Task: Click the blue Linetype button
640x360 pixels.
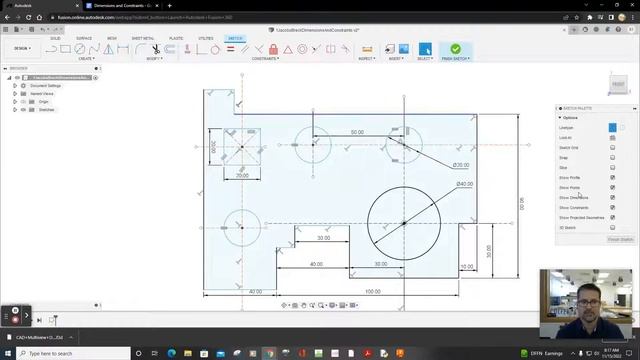Action: click(612, 127)
